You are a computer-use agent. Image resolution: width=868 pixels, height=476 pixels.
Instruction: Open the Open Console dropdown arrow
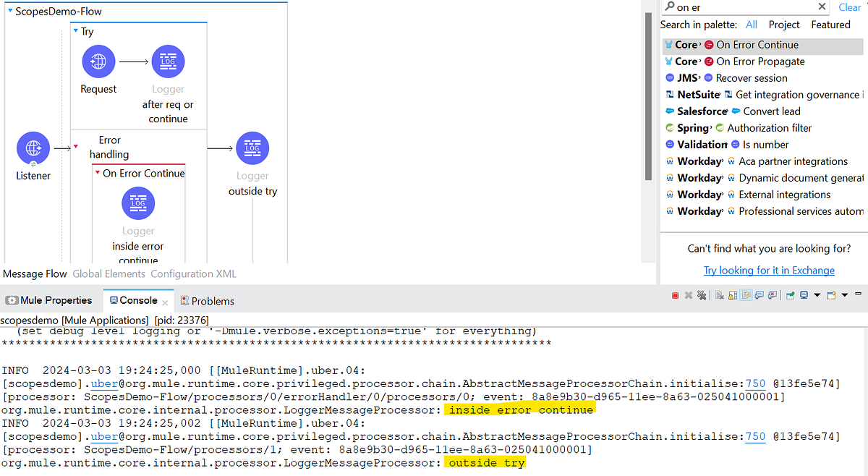click(845, 295)
